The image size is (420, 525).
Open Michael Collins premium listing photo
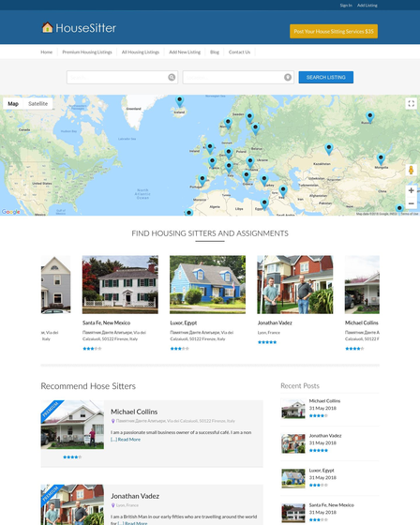[72, 425]
